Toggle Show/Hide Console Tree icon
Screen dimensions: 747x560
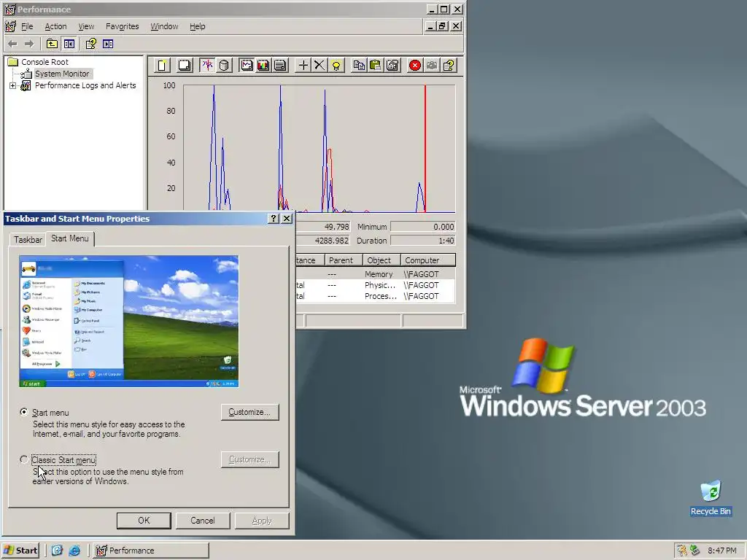click(x=69, y=44)
